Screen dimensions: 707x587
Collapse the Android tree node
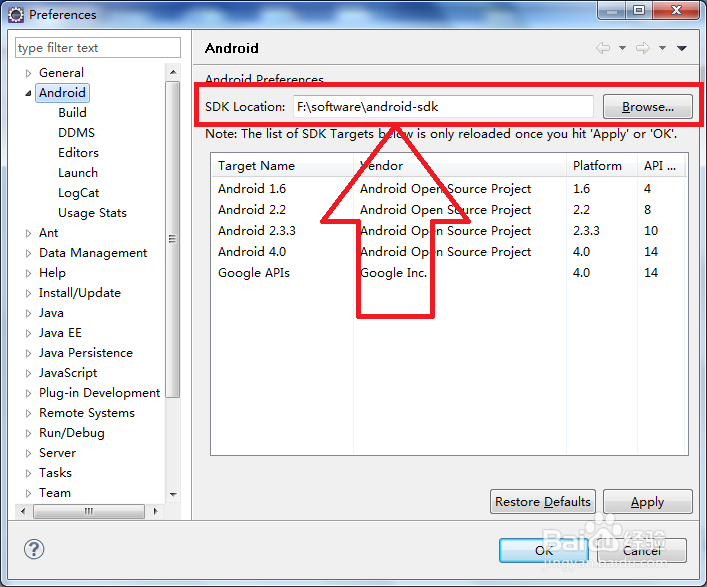point(28,93)
